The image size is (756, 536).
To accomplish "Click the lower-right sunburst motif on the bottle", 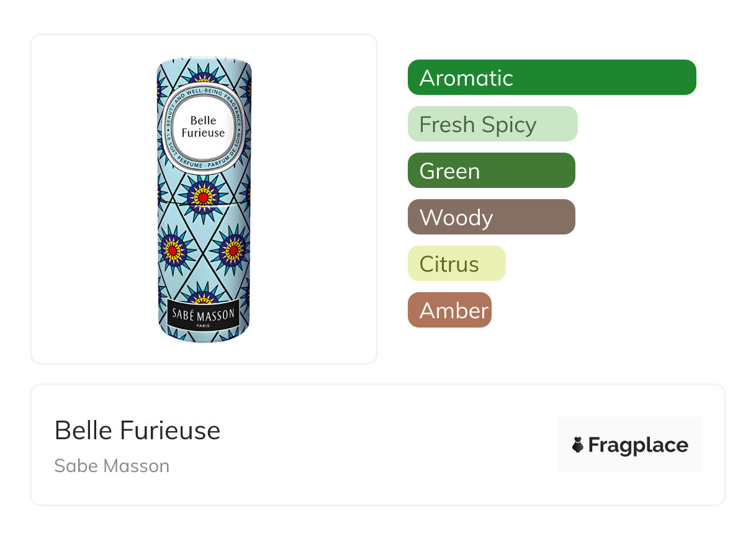I will [x=233, y=250].
